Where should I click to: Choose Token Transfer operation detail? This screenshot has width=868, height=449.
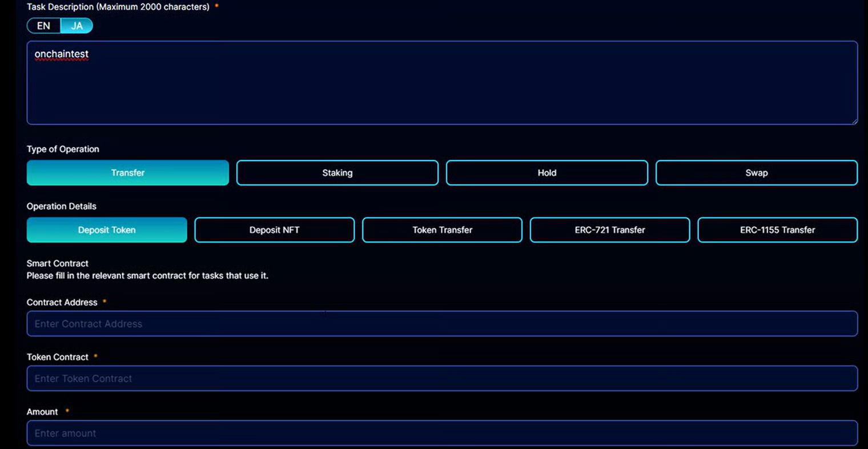point(442,230)
